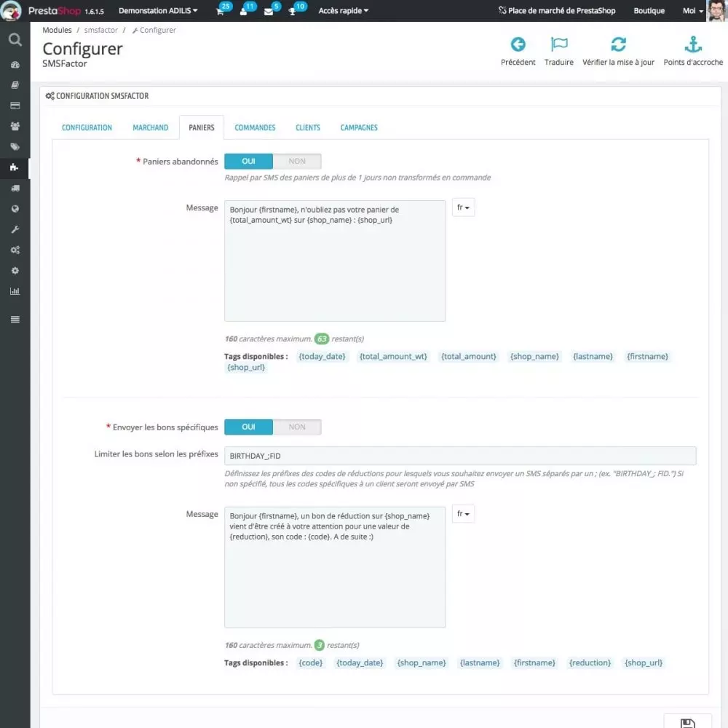Open the localization globe sidebar icon
728x728 pixels.
tap(15, 208)
